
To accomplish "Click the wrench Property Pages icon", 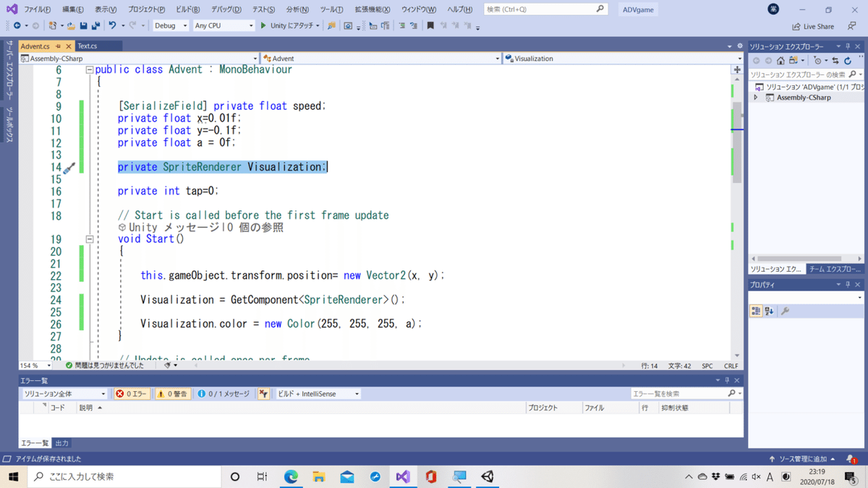I will point(786,311).
